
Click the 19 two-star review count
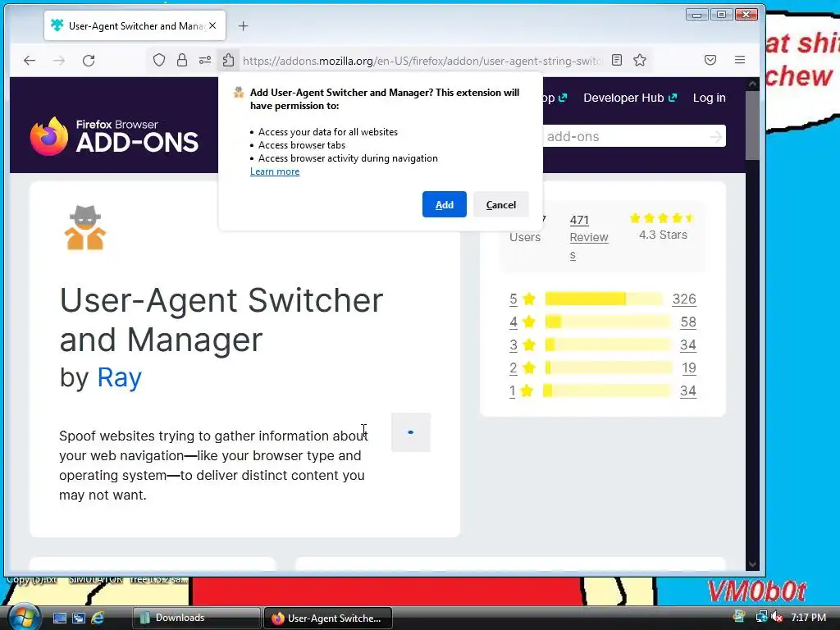689,368
